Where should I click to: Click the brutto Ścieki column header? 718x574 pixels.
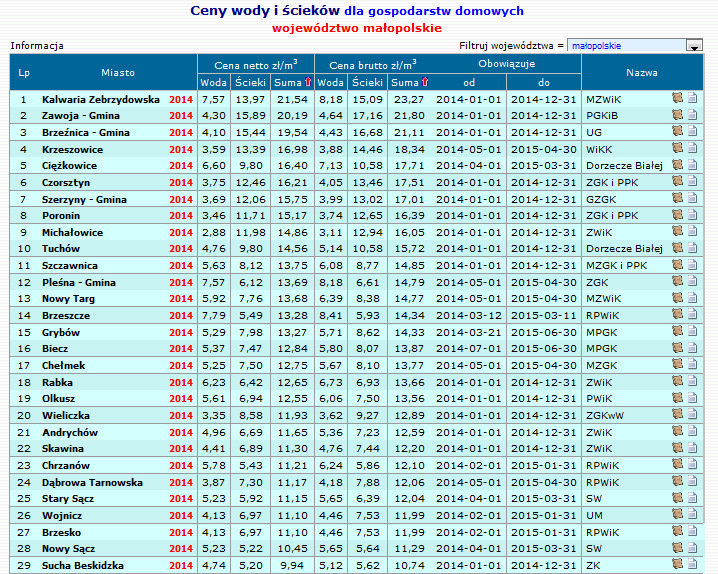tap(368, 82)
